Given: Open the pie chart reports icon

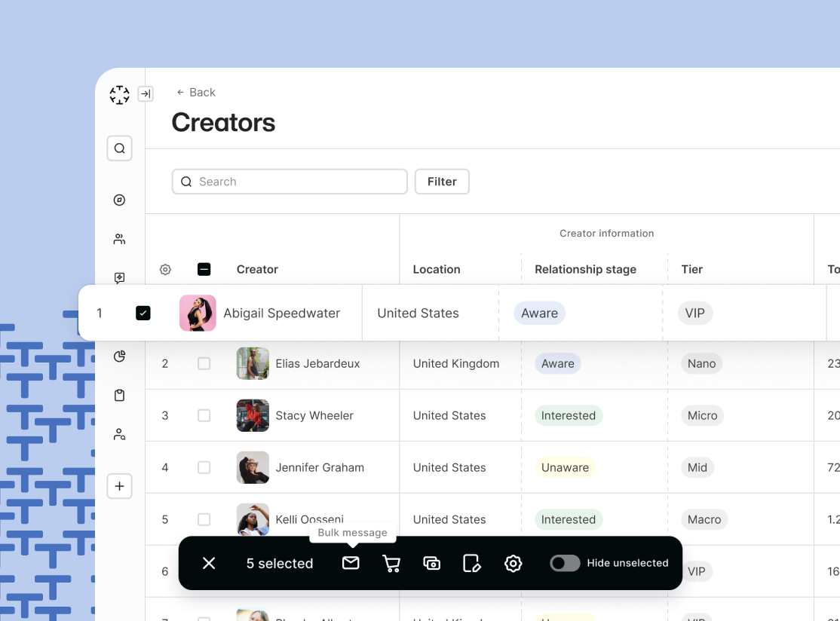Looking at the screenshot, I should (119, 356).
